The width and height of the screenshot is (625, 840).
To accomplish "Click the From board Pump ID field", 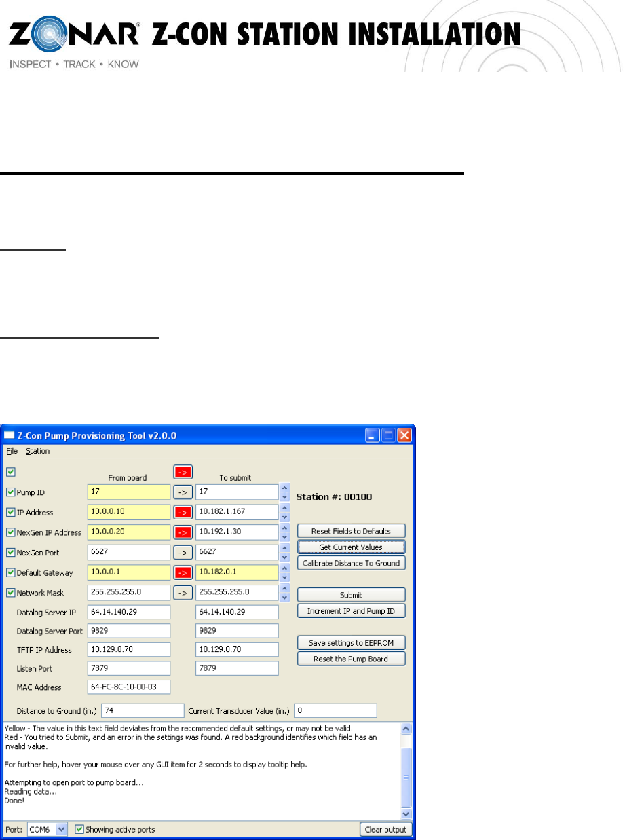I will coord(128,492).
